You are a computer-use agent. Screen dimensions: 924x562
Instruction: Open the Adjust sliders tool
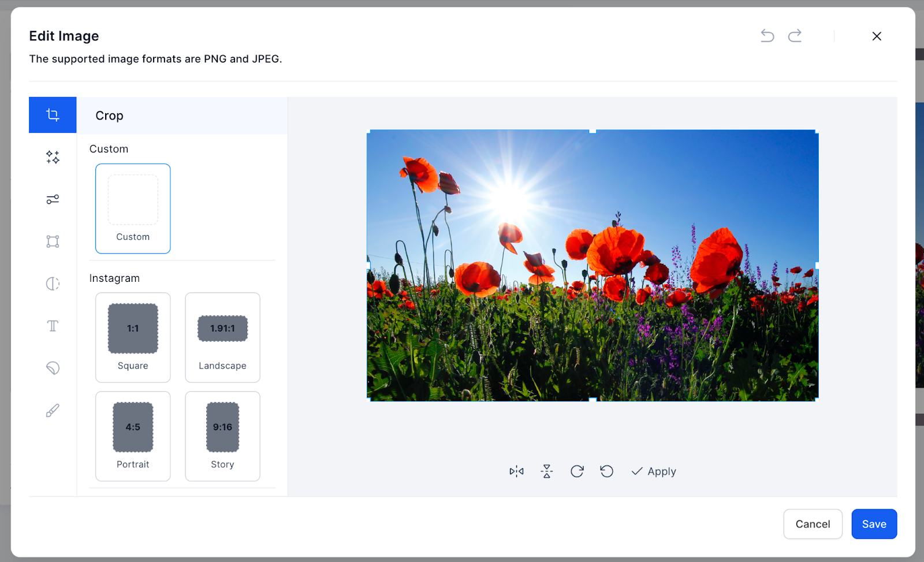[x=53, y=199]
